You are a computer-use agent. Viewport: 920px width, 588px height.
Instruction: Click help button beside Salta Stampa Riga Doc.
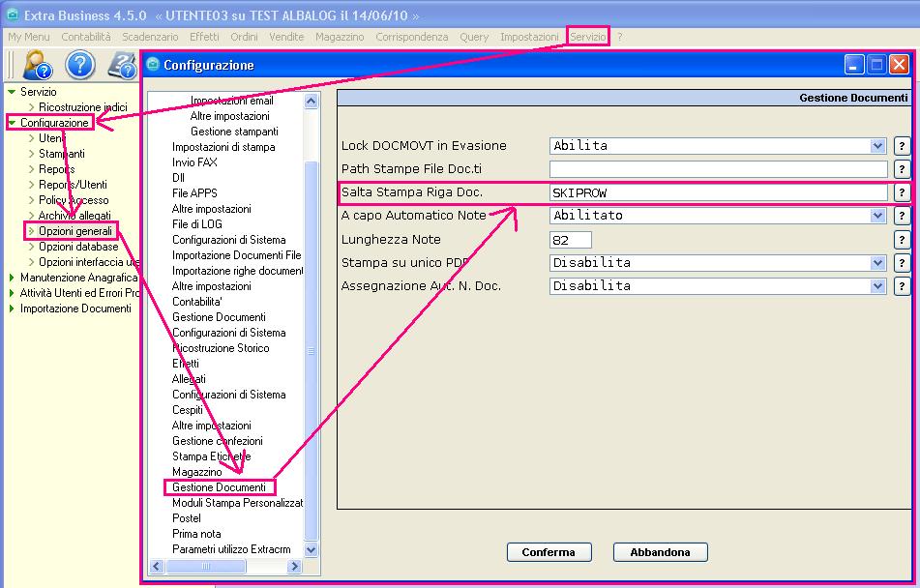point(902,192)
